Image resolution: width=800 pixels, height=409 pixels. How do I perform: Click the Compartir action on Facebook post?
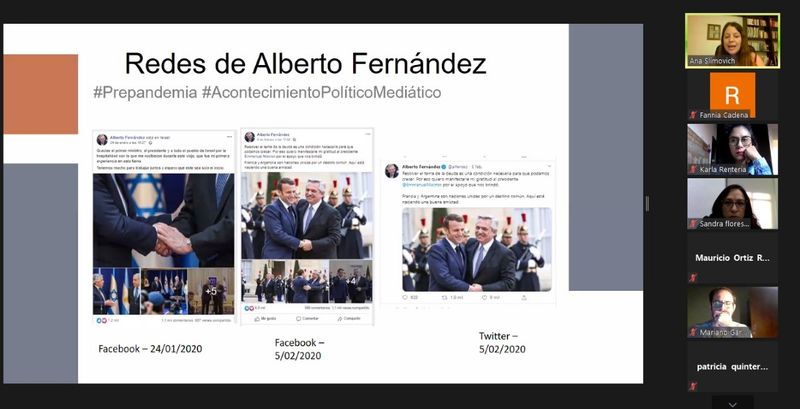(x=348, y=318)
